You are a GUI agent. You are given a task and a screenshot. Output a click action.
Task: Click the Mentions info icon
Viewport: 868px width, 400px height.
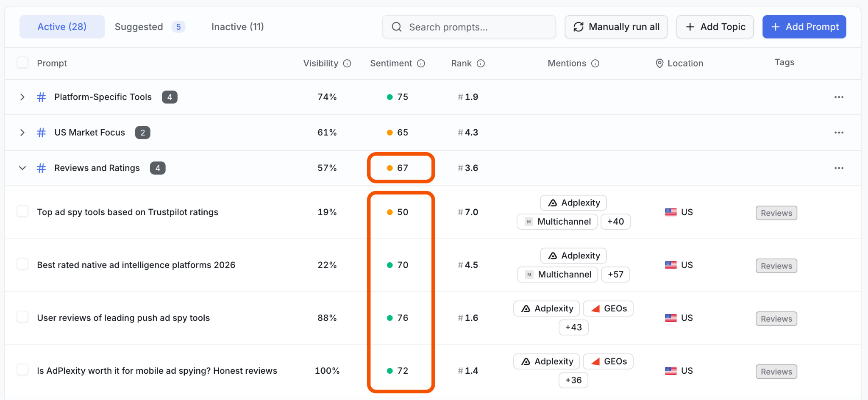coord(595,64)
